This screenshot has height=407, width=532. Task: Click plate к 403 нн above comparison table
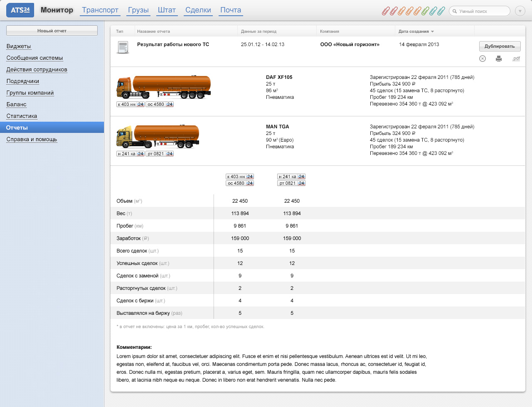click(240, 177)
